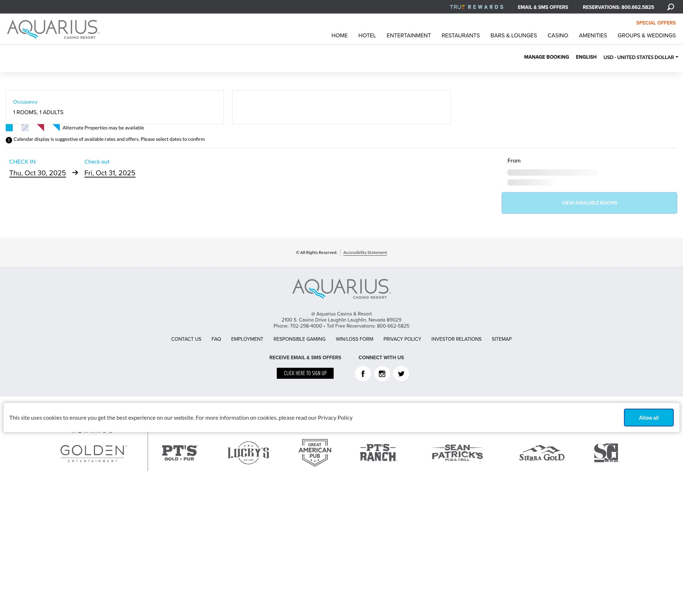The image size is (683, 616).
Task: Open EMPLOYMENT footer link
Action: tap(247, 339)
